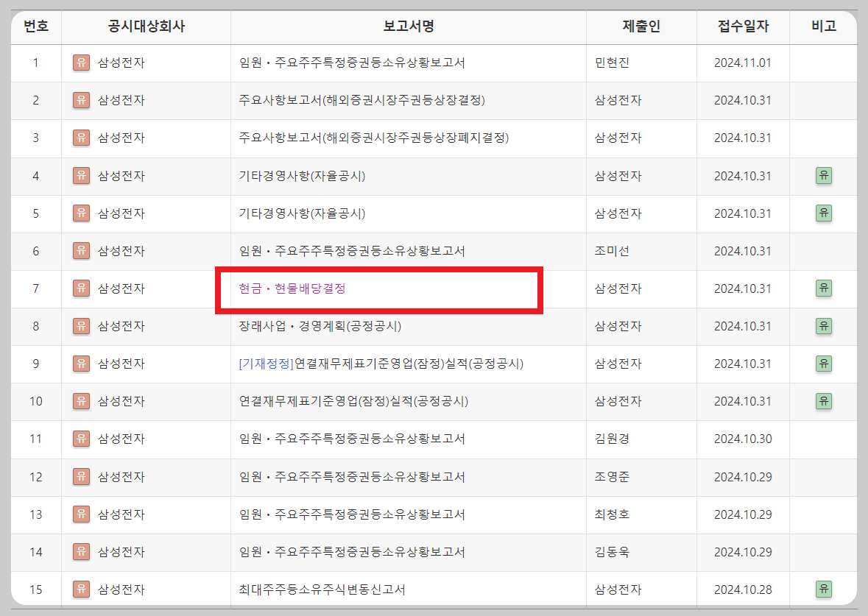Click the green 유 attachment icon for 현금·현물배당결정
The height and width of the screenshot is (616, 868).
point(824,288)
